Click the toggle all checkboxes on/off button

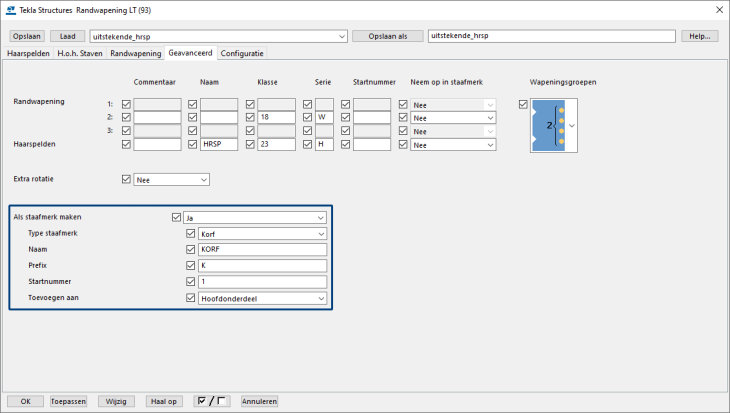[x=213, y=401]
